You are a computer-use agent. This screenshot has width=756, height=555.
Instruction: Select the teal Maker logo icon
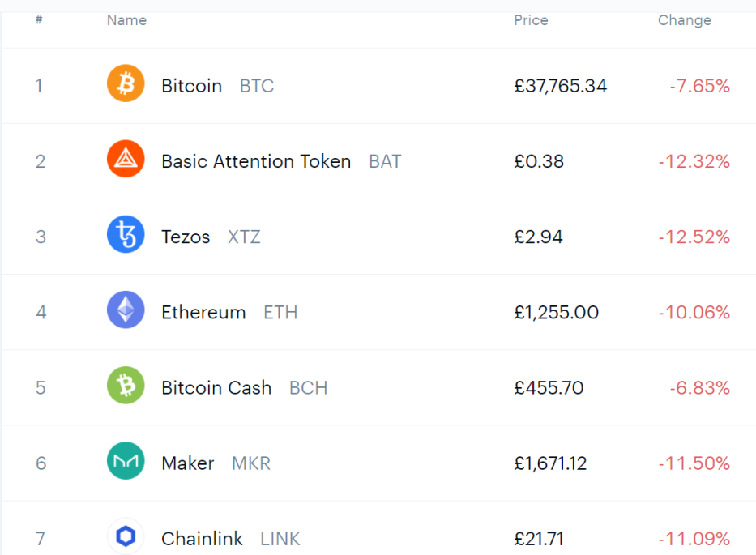pos(126,460)
